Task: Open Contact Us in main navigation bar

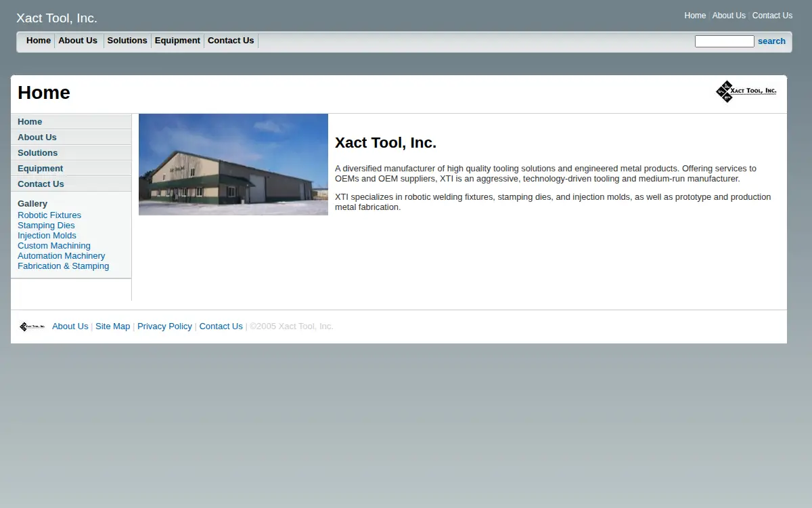Action: coord(231,41)
